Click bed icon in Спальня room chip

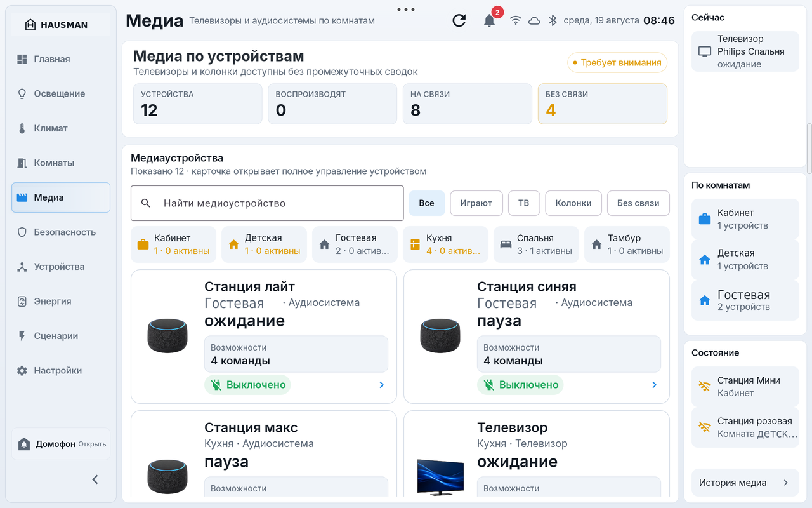pyautogui.click(x=506, y=244)
